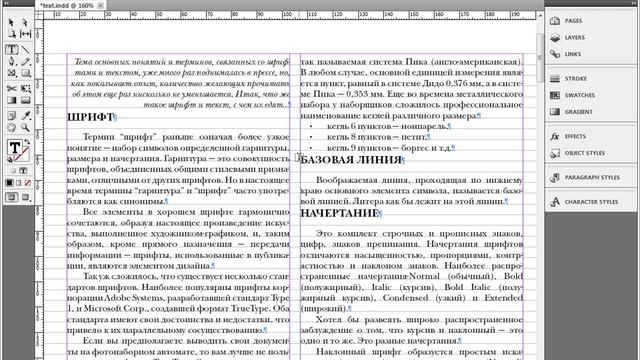Screen dimensions: 640x360
Task: Swap fill and stroke arrow icon
Action: [x=27, y=142]
